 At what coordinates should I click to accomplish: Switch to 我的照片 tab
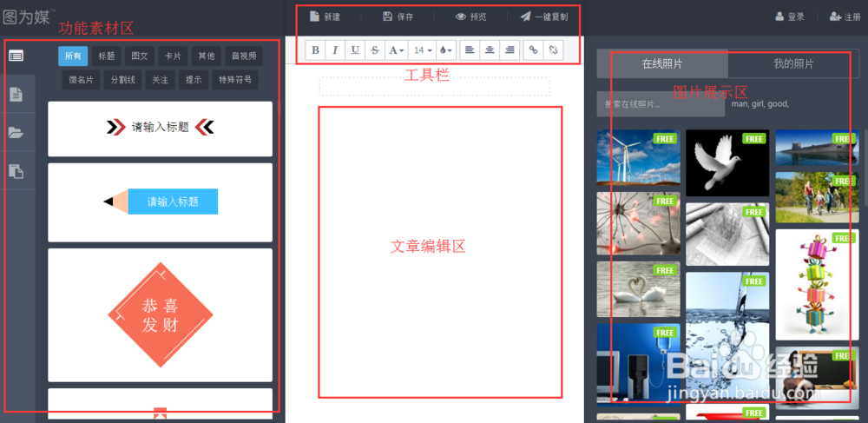pos(793,63)
